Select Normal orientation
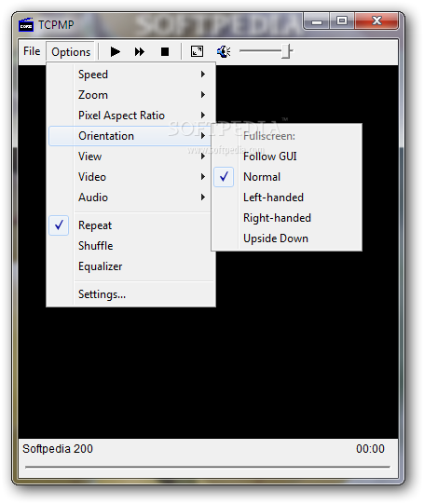424x504 pixels. (287, 177)
